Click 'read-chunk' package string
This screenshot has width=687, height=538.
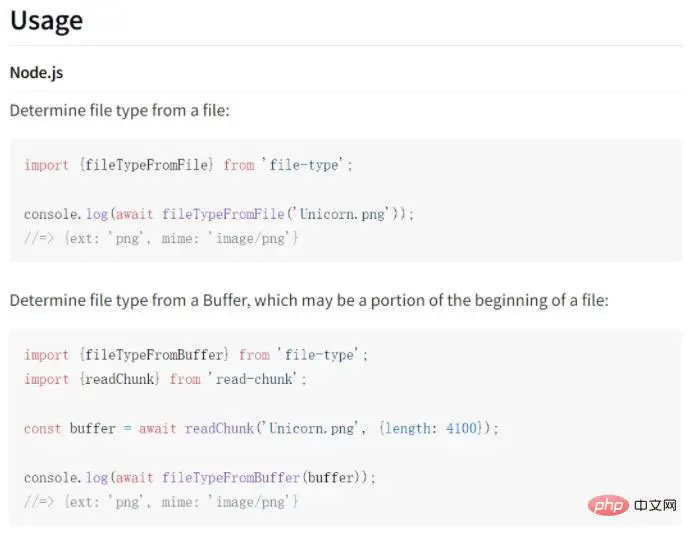pos(255,379)
